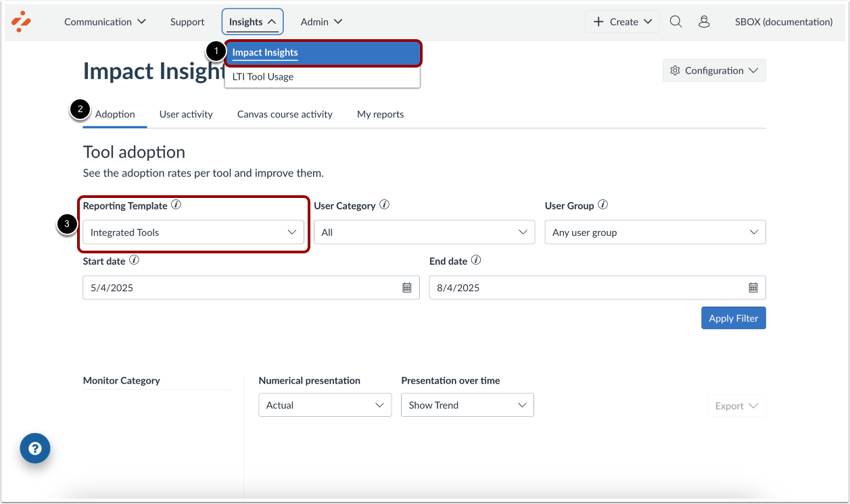The image size is (850, 504).
Task: Open the Create menu with plus icon
Action: click(x=621, y=21)
